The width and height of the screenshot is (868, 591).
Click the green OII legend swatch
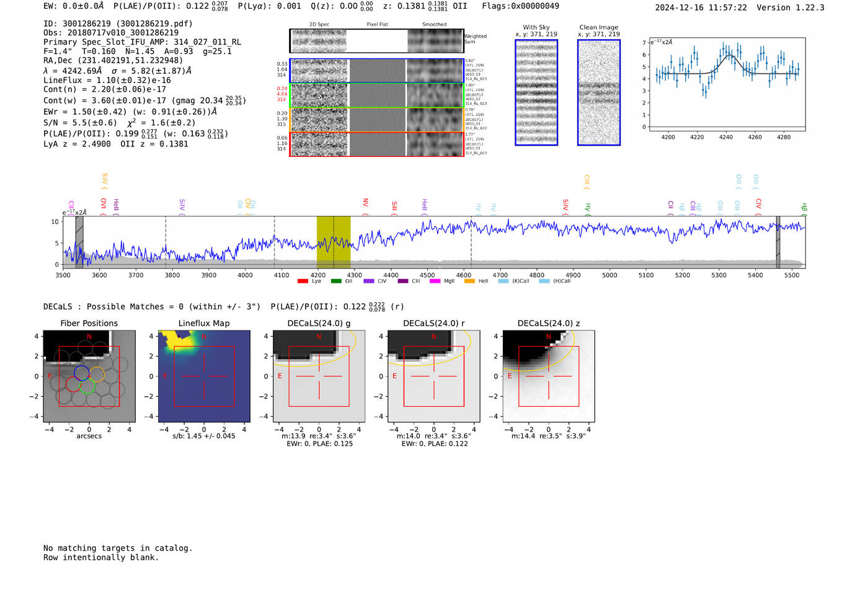click(x=336, y=281)
